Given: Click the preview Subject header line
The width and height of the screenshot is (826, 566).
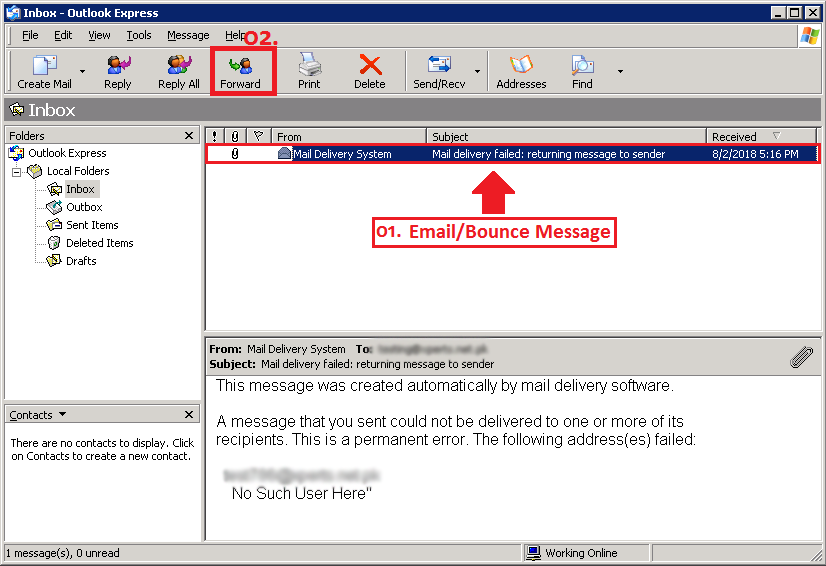Looking at the screenshot, I should pos(351,364).
